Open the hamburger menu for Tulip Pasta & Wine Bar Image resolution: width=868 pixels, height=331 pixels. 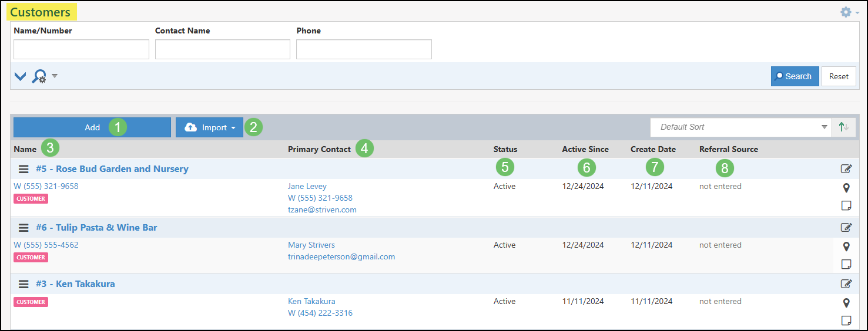(24, 228)
